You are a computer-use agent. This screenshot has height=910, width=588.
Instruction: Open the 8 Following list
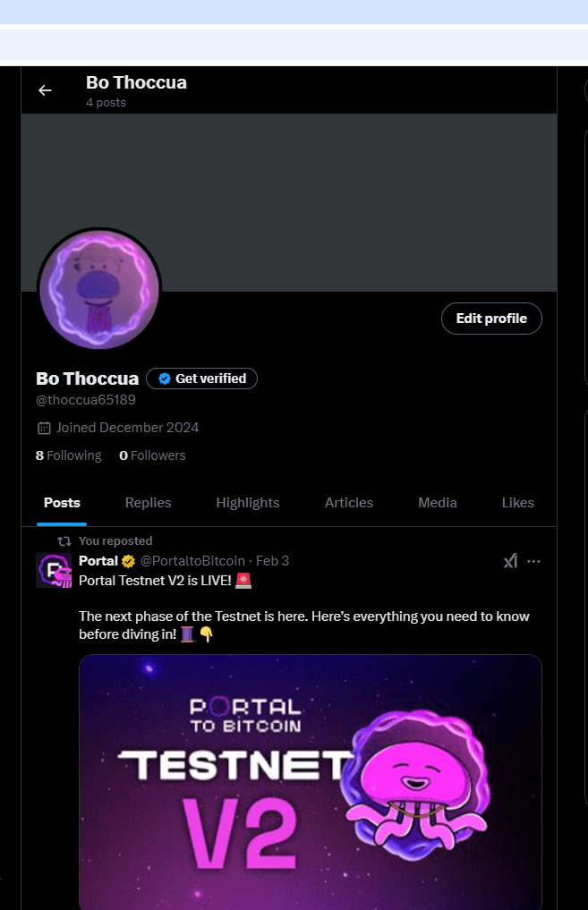[69, 455]
